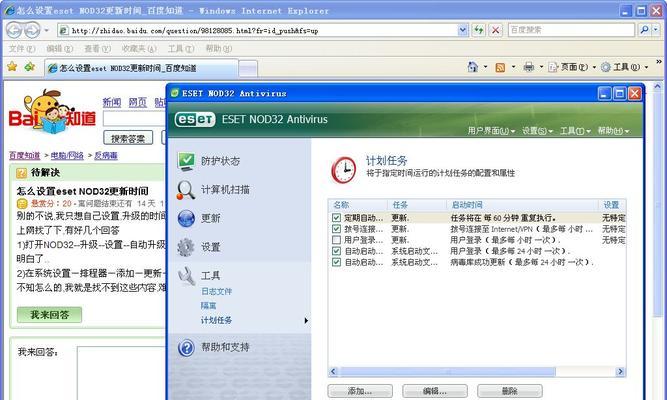
Task: Click the 添加... (Add) button
Action: tap(360, 391)
